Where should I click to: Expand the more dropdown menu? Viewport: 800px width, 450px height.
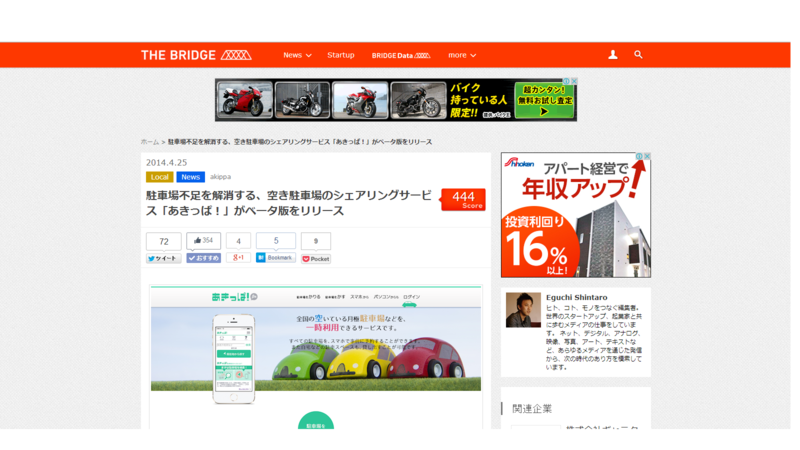pos(462,55)
